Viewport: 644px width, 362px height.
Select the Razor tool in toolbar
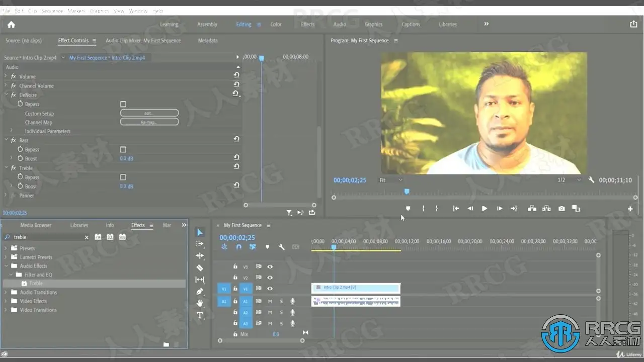200,268
